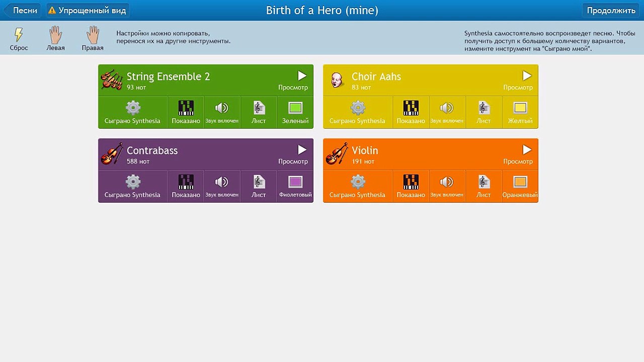Mute the Contrabass sound

tap(222, 186)
